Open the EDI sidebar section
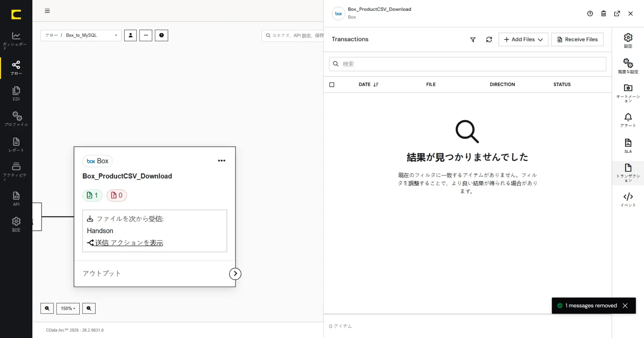The width and height of the screenshot is (644, 338). click(x=16, y=94)
